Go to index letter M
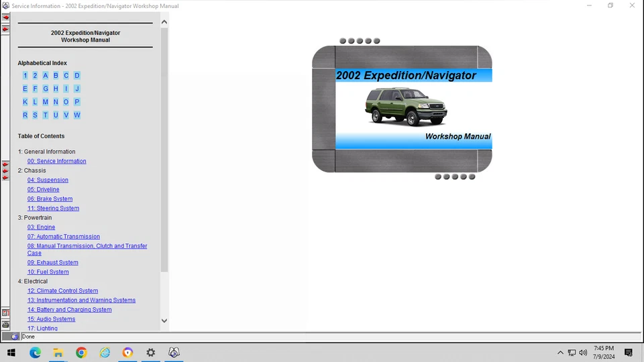This screenshot has width=644, height=362. pyautogui.click(x=45, y=102)
